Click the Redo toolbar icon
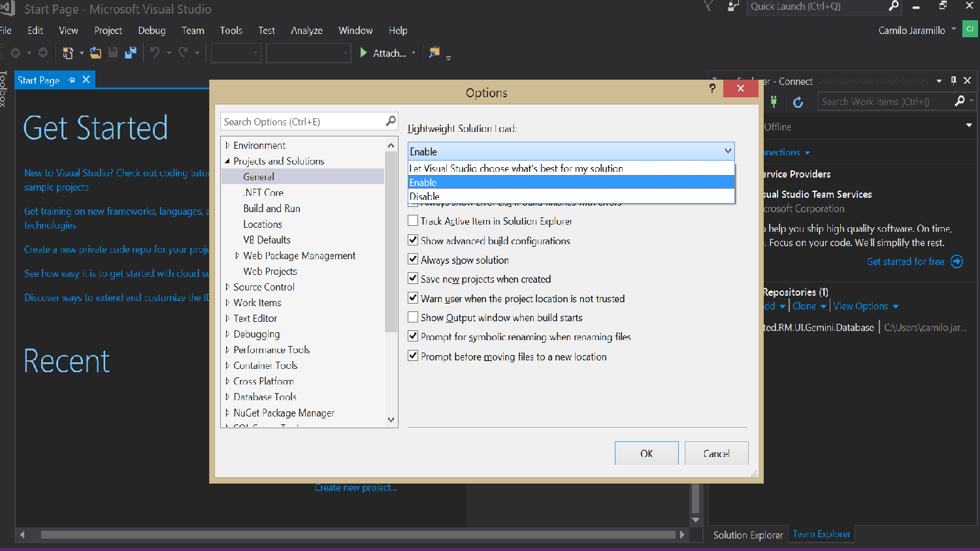Image resolution: width=980 pixels, height=551 pixels. [183, 53]
